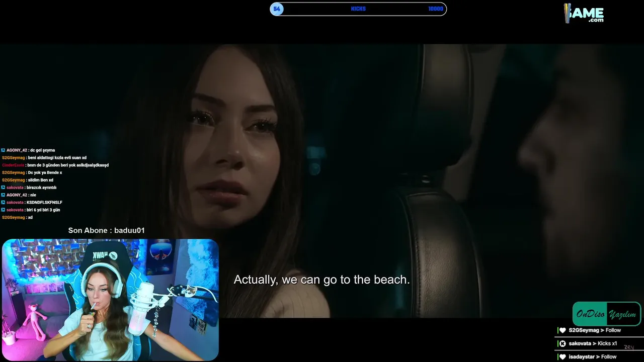Click the 'S2GSeymag > Follow' alert text
The height and width of the screenshot is (362, 644).
coord(595,330)
